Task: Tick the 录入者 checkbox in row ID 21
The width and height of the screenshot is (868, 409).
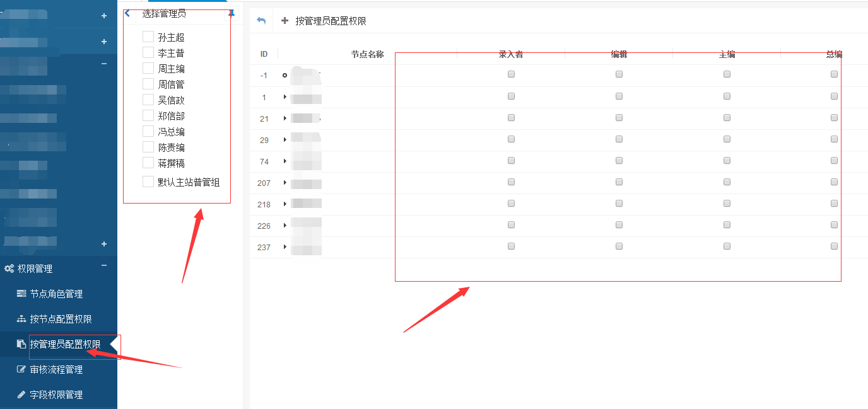Action: click(x=511, y=118)
